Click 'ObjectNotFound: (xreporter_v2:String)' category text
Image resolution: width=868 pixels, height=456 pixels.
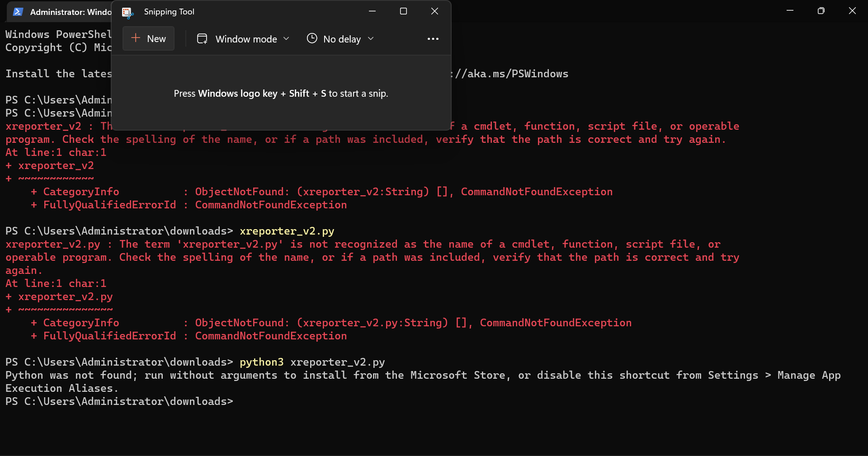click(312, 192)
